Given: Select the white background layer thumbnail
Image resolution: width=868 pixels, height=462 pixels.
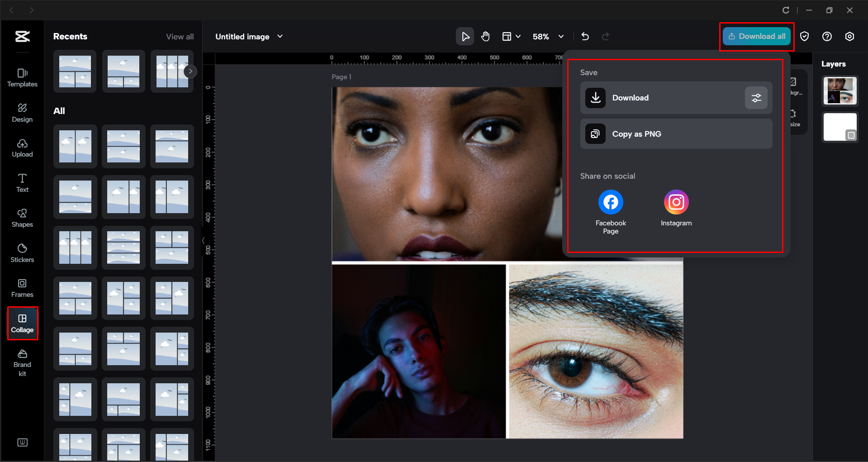Looking at the screenshot, I should pyautogui.click(x=840, y=127).
